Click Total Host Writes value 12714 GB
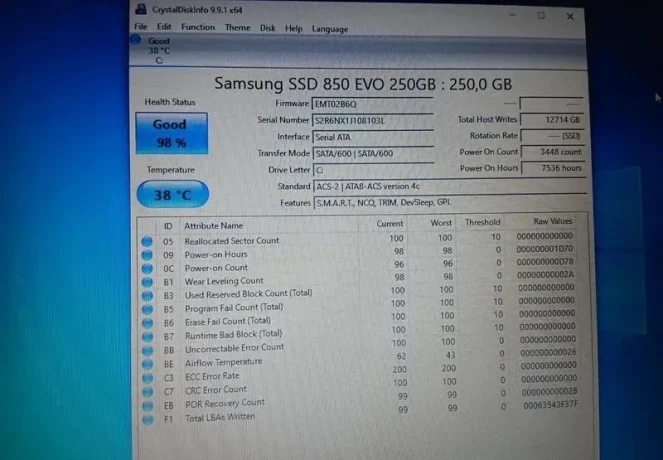Screen dimensions: 663x460 pos(552,120)
